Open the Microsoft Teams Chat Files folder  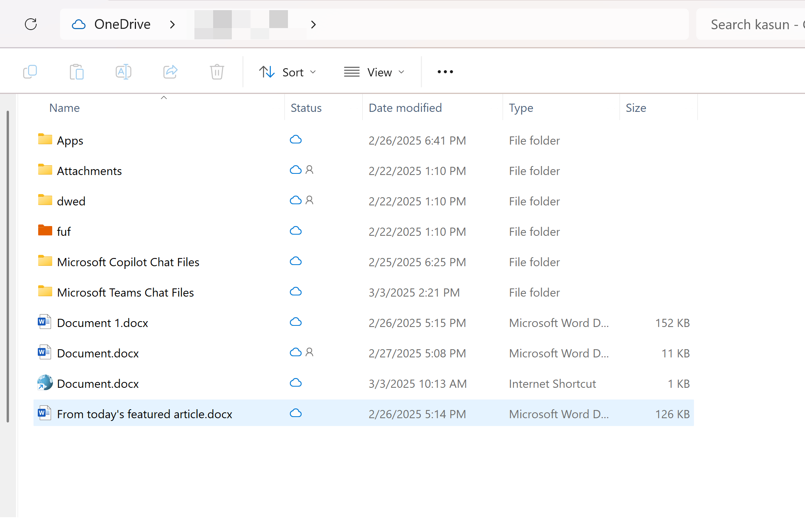[x=125, y=292]
